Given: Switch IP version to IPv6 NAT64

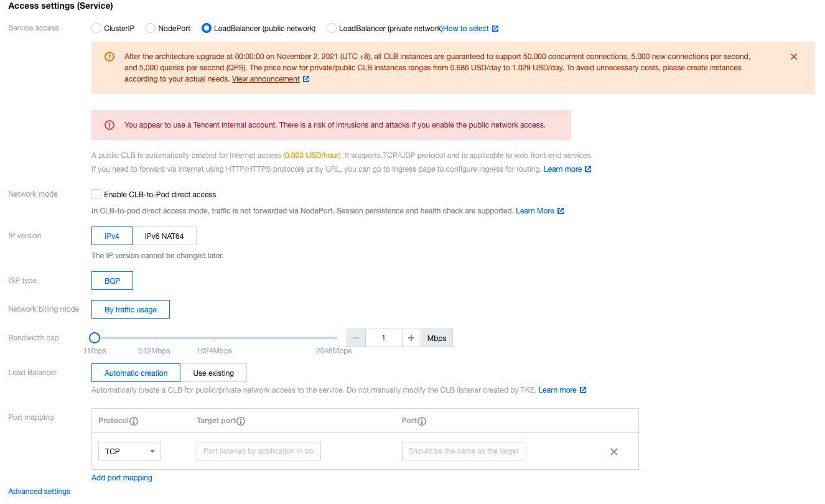Looking at the screenshot, I should click(x=164, y=236).
